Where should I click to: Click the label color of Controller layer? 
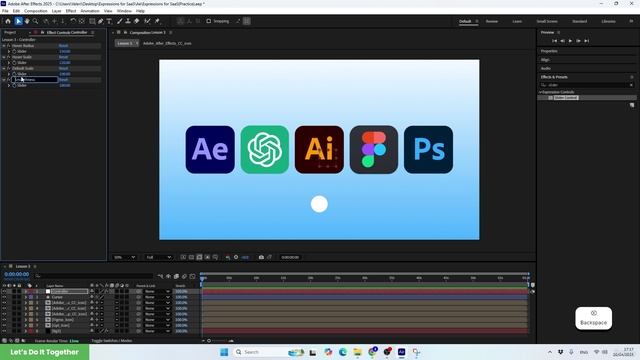click(31, 291)
